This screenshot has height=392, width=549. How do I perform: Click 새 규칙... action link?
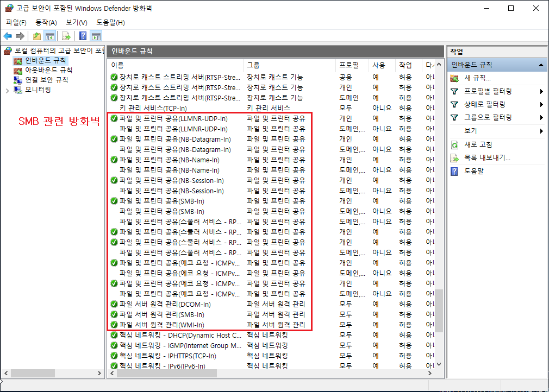(x=478, y=78)
